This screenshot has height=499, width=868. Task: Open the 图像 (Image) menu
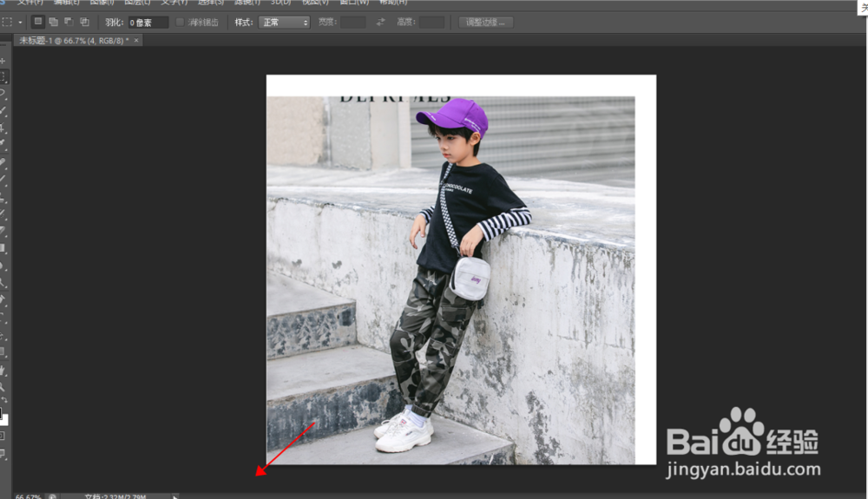tap(102, 3)
